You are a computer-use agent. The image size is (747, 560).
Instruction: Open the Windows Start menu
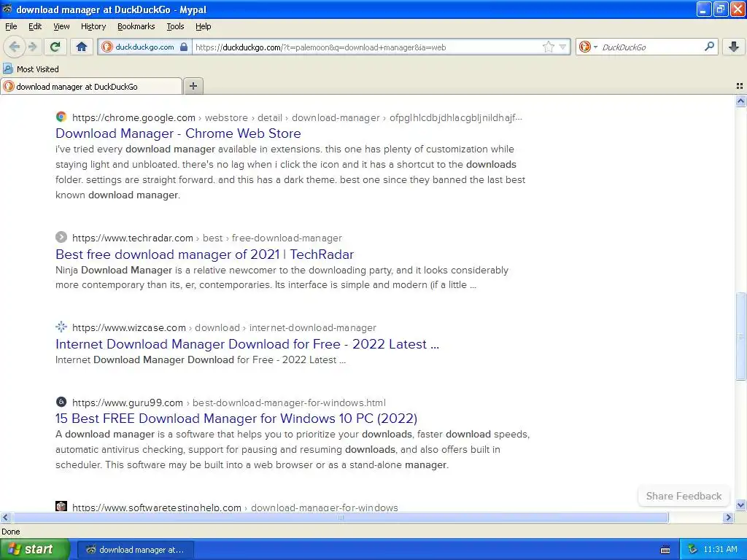[x=34, y=549]
